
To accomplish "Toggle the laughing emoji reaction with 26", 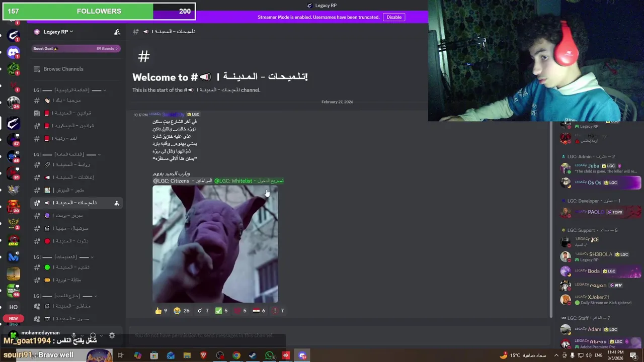I will [182, 311].
